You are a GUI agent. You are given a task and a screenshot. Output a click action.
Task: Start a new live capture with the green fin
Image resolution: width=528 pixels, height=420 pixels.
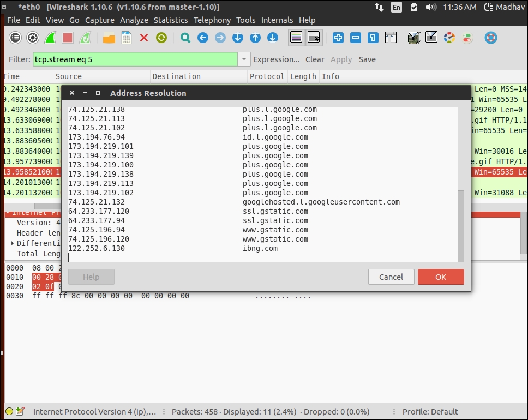click(x=50, y=38)
